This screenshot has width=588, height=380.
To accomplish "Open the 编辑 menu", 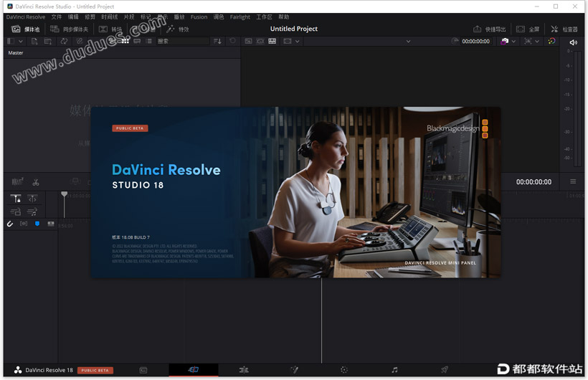I will 73,17.
